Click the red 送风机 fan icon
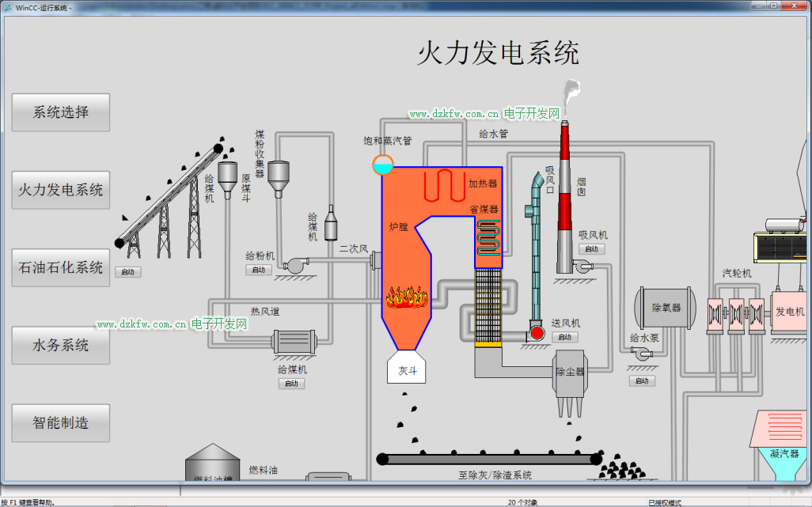 537,333
